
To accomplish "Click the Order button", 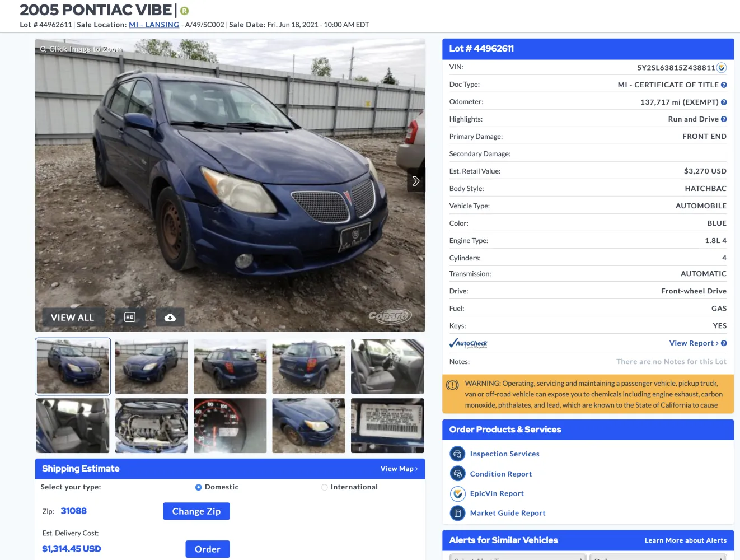I will point(208,549).
